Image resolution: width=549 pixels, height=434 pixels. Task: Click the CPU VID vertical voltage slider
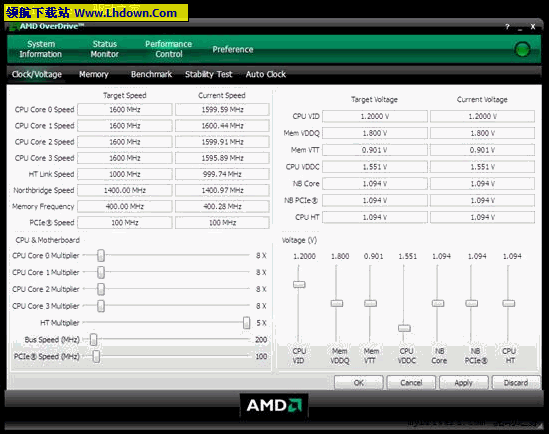299,284
